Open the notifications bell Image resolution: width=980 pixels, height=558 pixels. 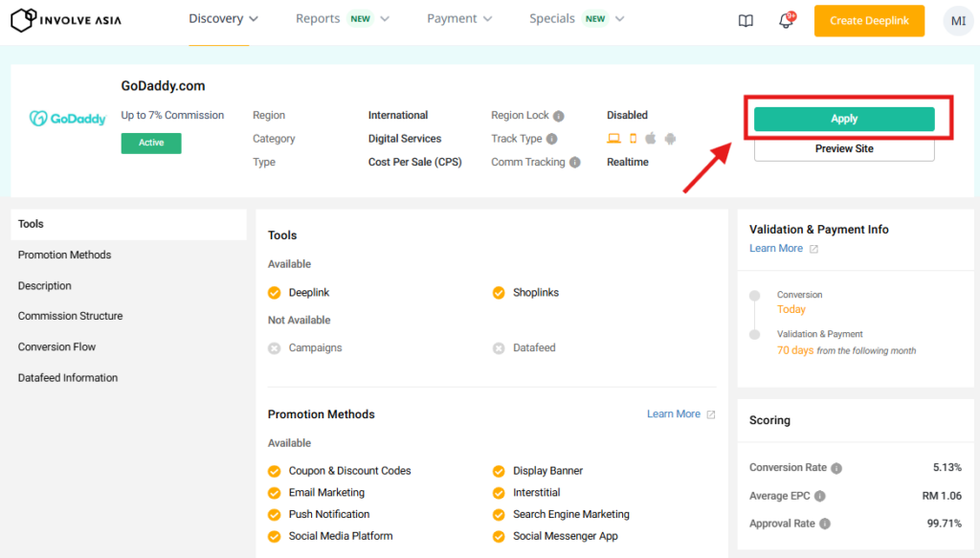pyautogui.click(x=787, y=21)
